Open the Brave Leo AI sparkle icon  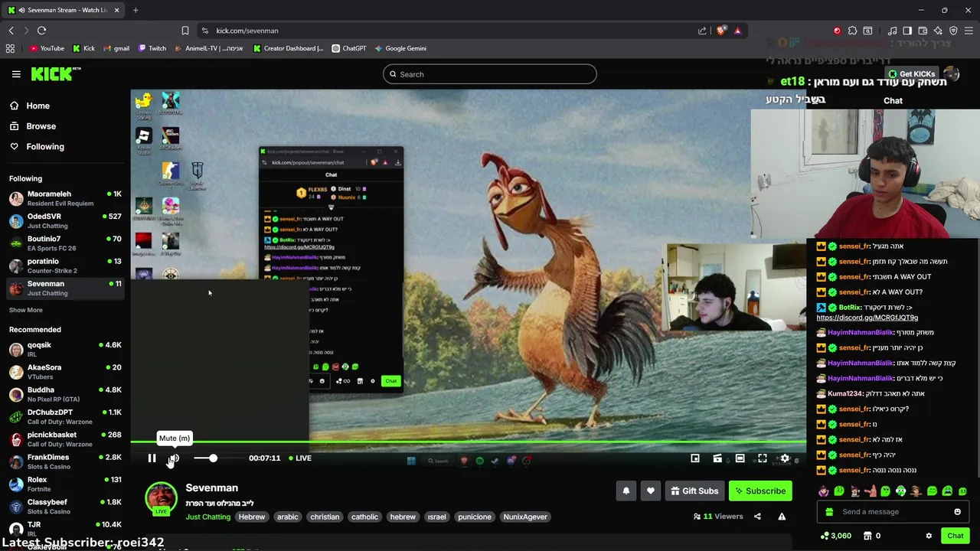(x=938, y=31)
